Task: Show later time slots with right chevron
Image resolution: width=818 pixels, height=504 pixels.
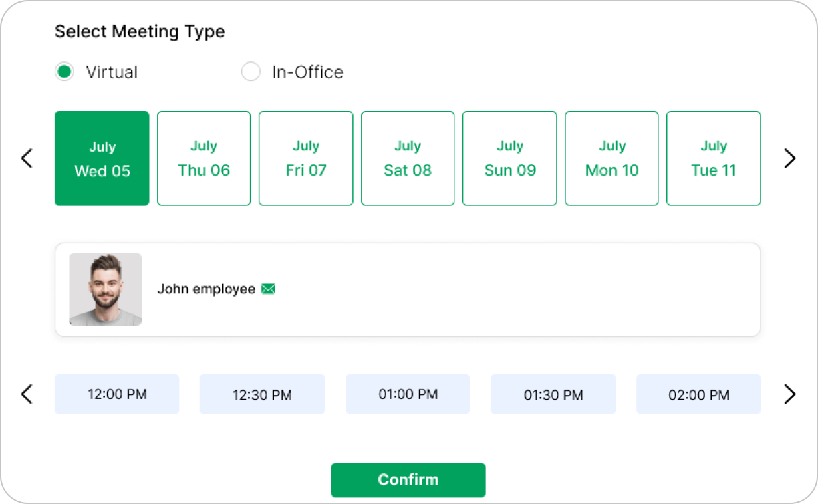Action: coord(790,394)
